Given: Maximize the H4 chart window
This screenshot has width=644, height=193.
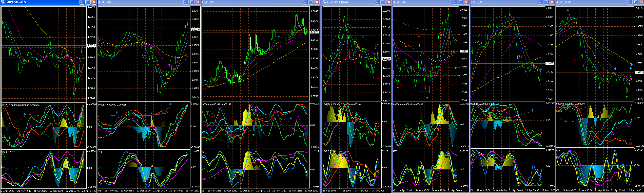Looking at the screenshot, I should (460, 2).
